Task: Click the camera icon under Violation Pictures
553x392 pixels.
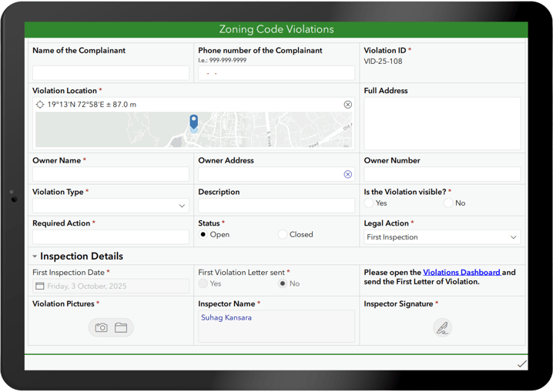Action: (x=101, y=327)
